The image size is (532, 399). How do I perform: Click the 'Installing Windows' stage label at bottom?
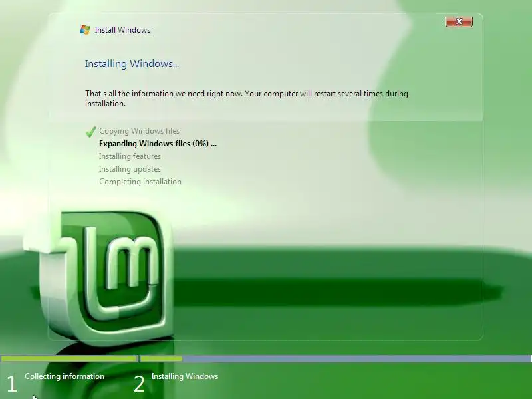[x=185, y=376]
